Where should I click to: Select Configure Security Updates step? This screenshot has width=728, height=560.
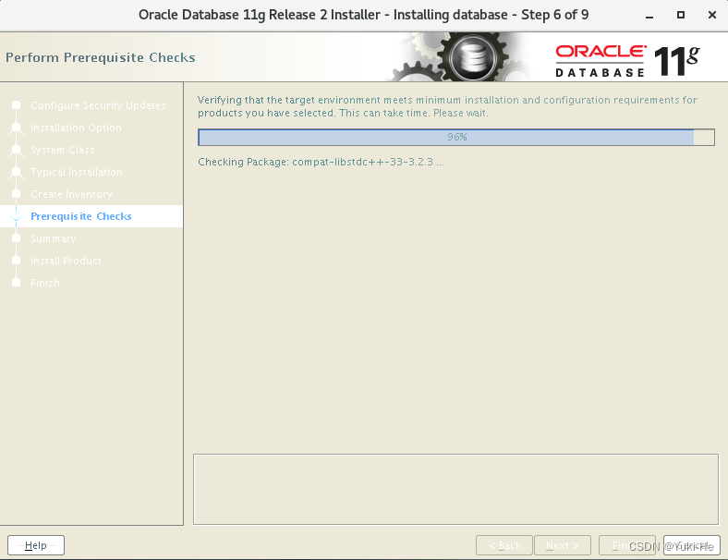click(98, 105)
